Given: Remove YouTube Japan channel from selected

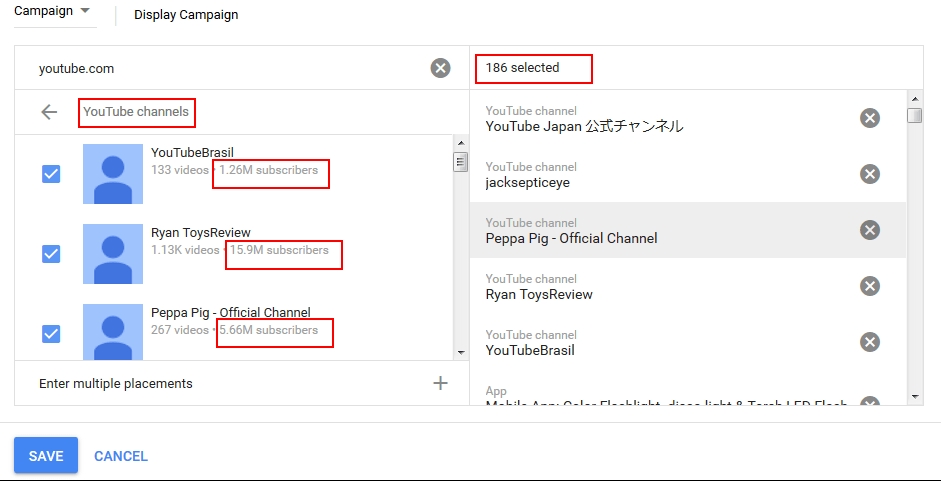Looking at the screenshot, I should 870,118.
